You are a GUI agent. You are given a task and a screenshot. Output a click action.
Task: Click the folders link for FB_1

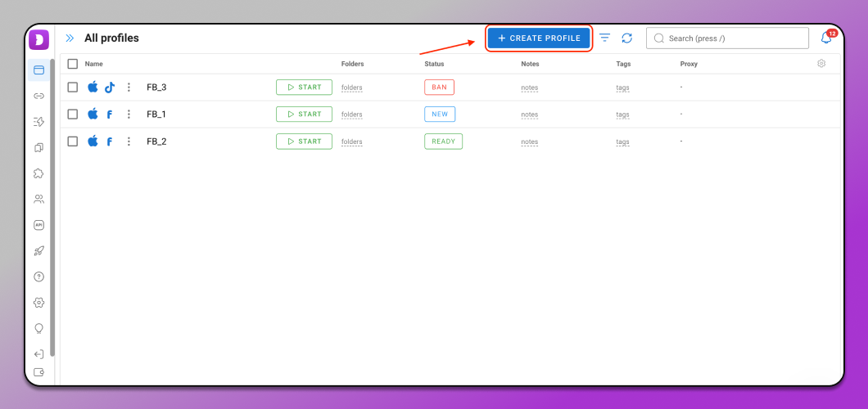pyautogui.click(x=352, y=115)
